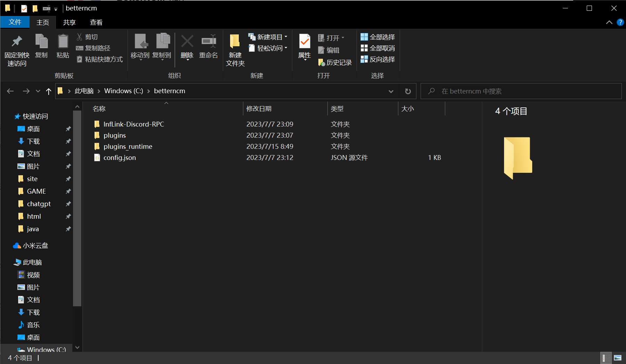Expand address bar history dropdown

tap(391, 91)
